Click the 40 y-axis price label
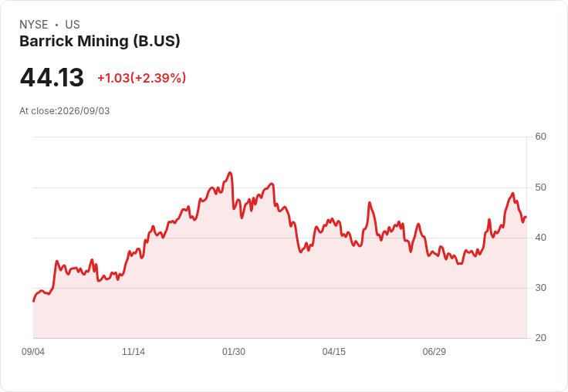 (540, 238)
